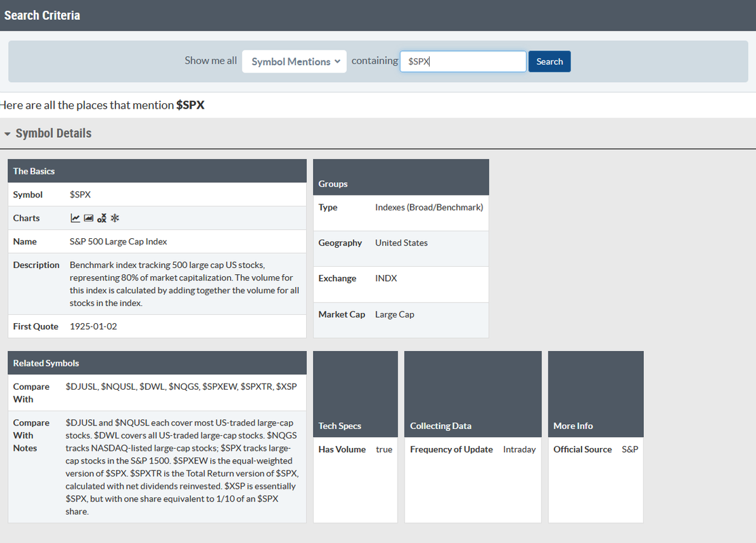
Task: Select the Market Cap value Large Cap
Action: [x=394, y=314]
